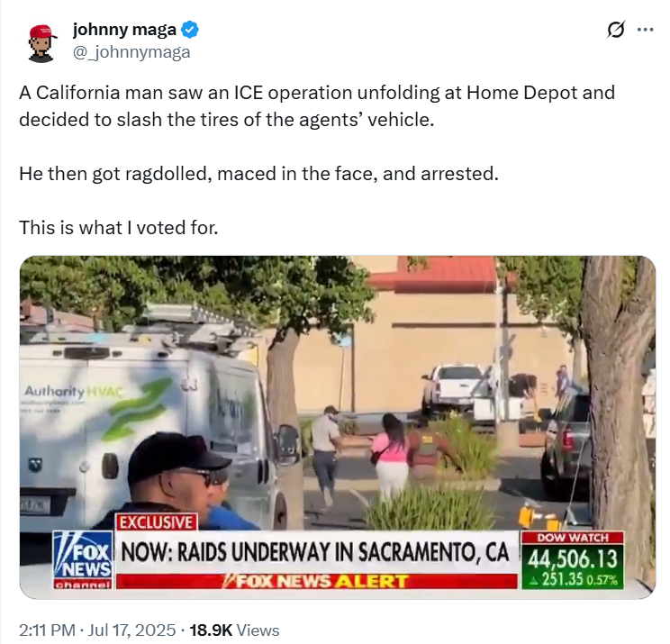Open the Grok explain icon

(x=616, y=30)
